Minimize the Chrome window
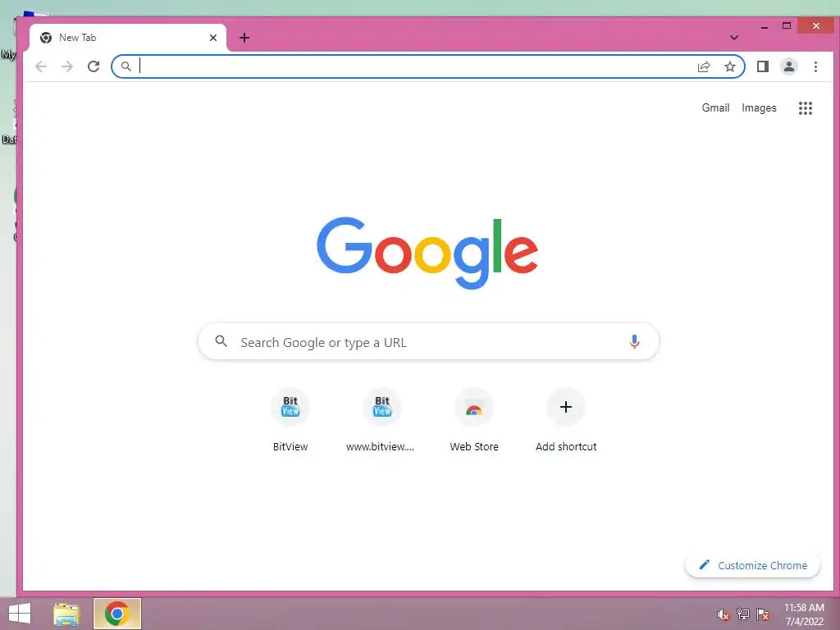Image resolution: width=840 pixels, height=630 pixels. pyautogui.click(x=765, y=25)
